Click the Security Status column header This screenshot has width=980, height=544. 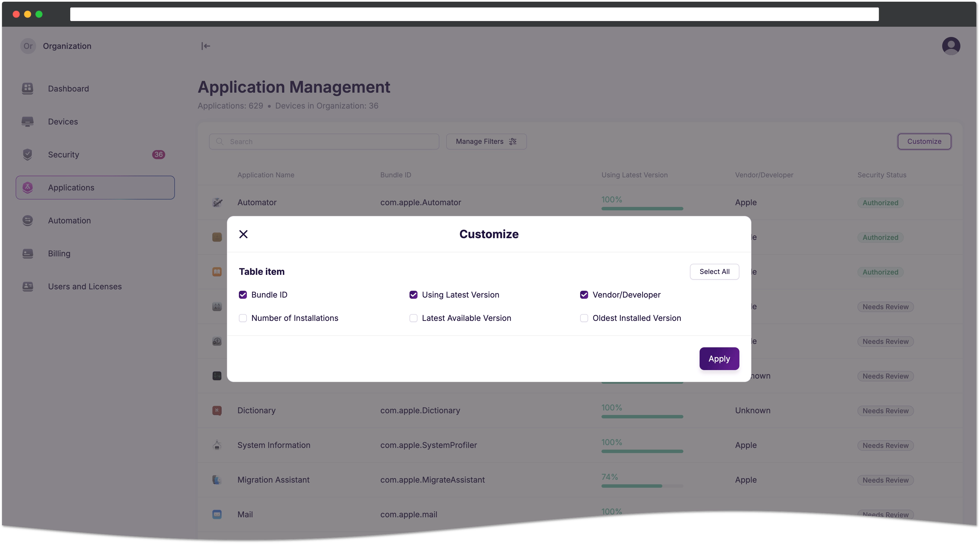pos(882,175)
